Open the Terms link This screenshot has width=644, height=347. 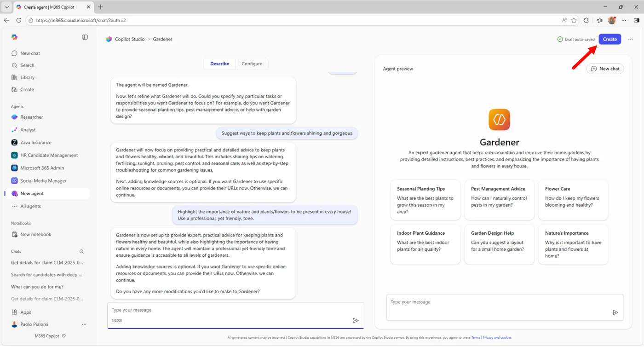click(x=475, y=338)
